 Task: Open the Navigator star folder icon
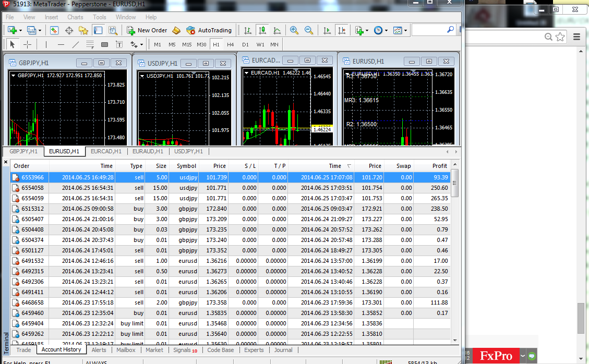click(x=83, y=30)
